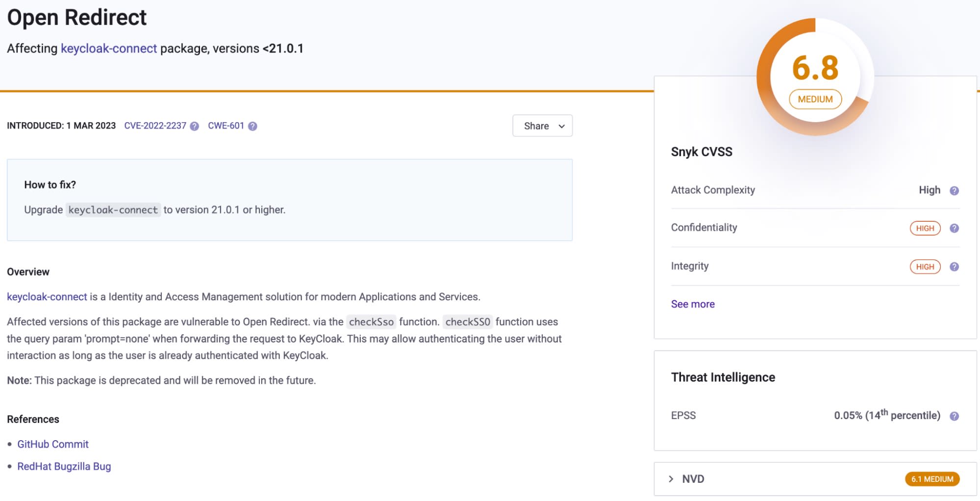Click the Integrity HIGH badge
This screenshot has height=501, width=980.
tap(925, 266)
